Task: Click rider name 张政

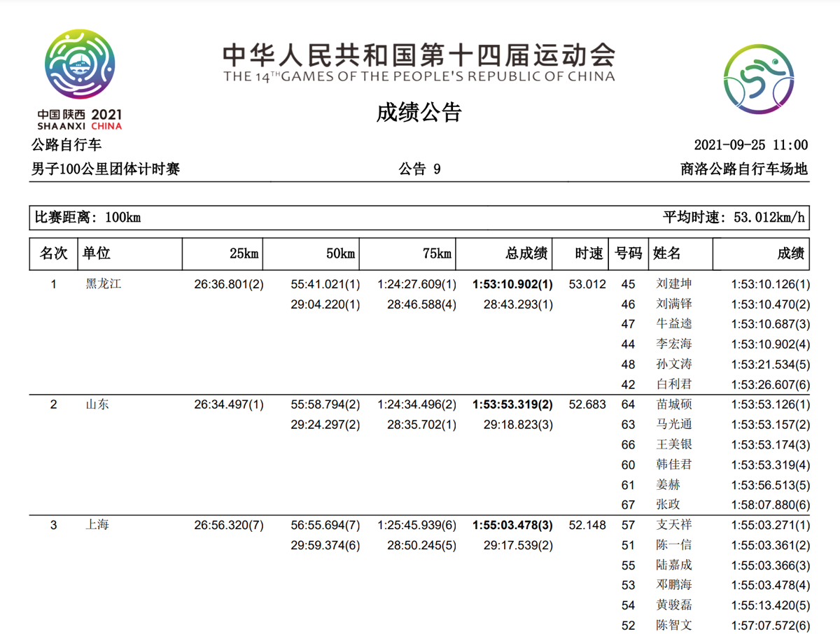Action: click(x=668, y=505)
